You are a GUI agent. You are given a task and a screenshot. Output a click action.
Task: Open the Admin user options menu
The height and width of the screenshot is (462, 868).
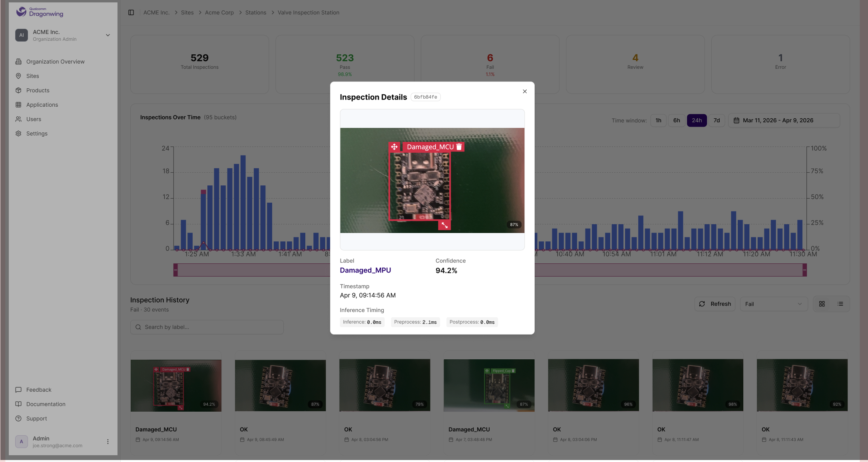tap(108, 442)
